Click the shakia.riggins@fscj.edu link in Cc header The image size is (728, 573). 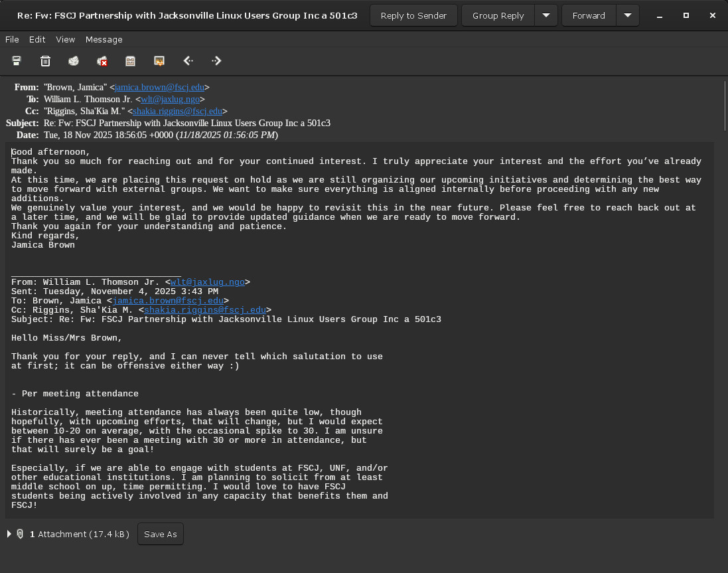tap(177, 112)
